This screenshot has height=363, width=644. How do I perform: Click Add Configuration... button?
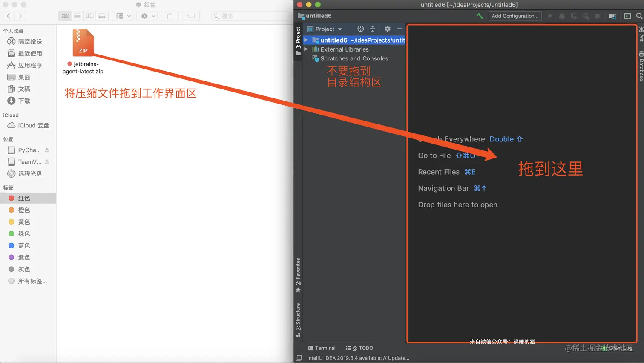pyautogui.click(x=515, y=16)
